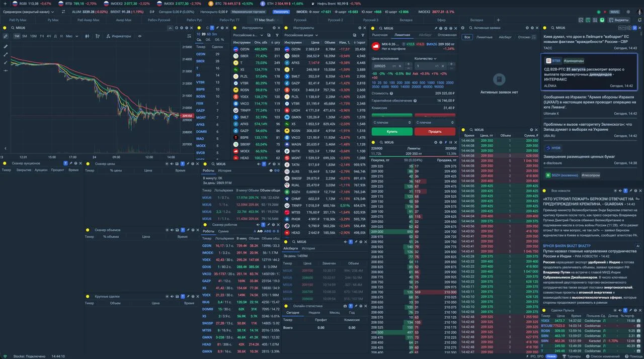
Task: Increase execution price with plus stepper
Action: tap(409, 64)
